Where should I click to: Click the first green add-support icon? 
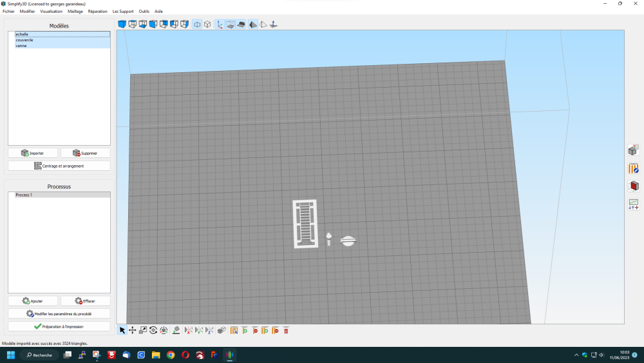(244, 330)
